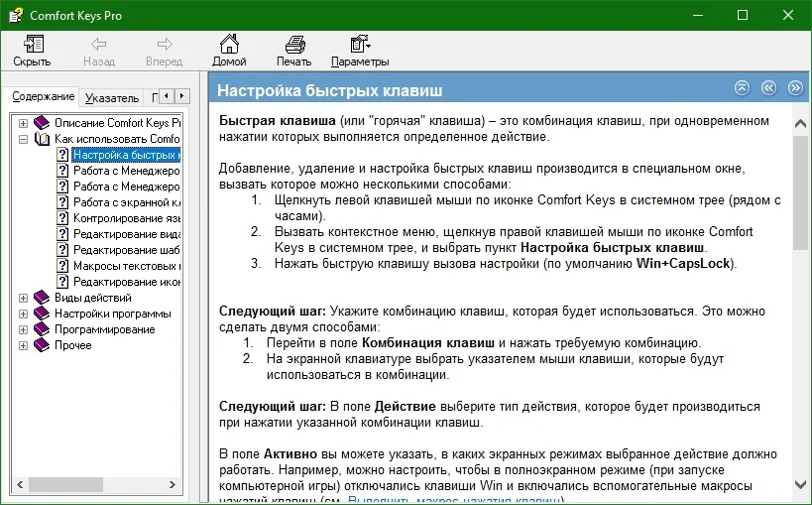This screenshot has height=505, width=812.
Task: Click the Настройка быстрых клавиш heading text
Action: [x=330, y=90]
